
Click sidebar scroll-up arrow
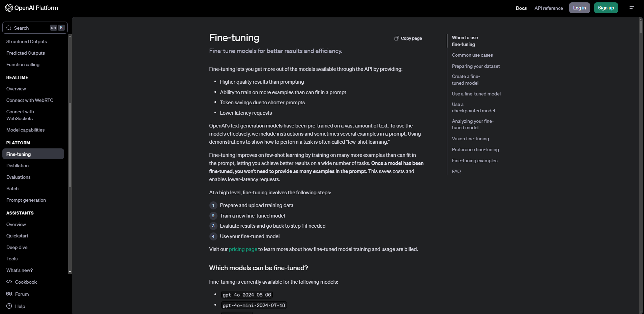(70, 36)
